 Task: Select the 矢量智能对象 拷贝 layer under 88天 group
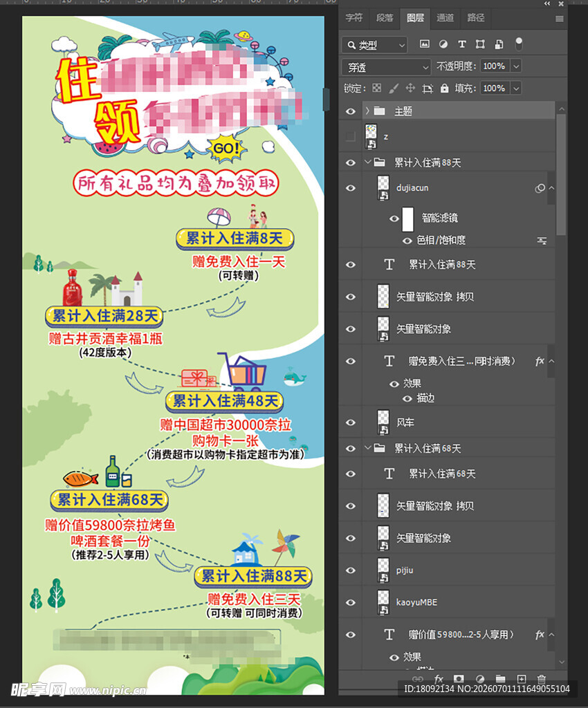click(435, 297)
